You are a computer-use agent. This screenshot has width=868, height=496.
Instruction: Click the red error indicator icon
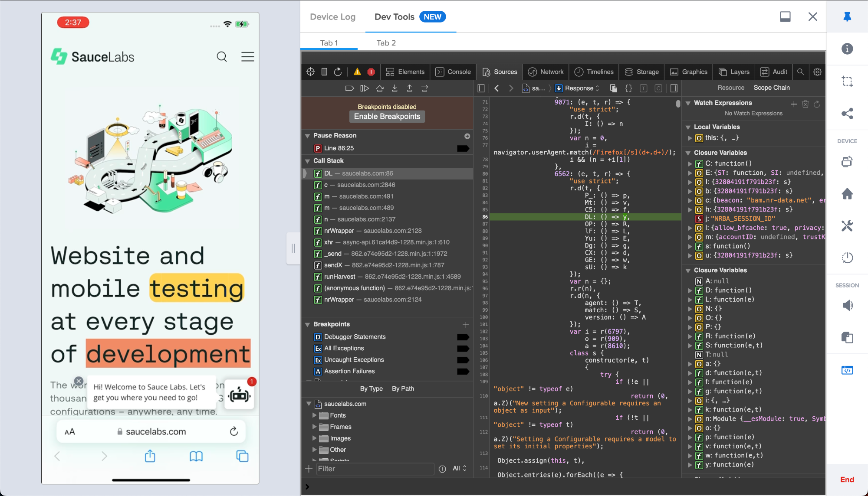[371, 72]
